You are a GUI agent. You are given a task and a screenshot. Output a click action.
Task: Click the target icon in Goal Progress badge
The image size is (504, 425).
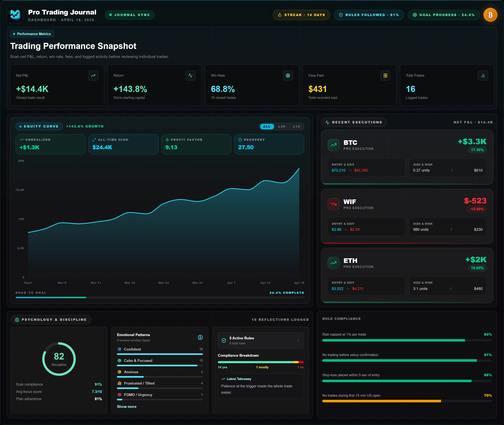pyautogui.click(x=415, y=15)
